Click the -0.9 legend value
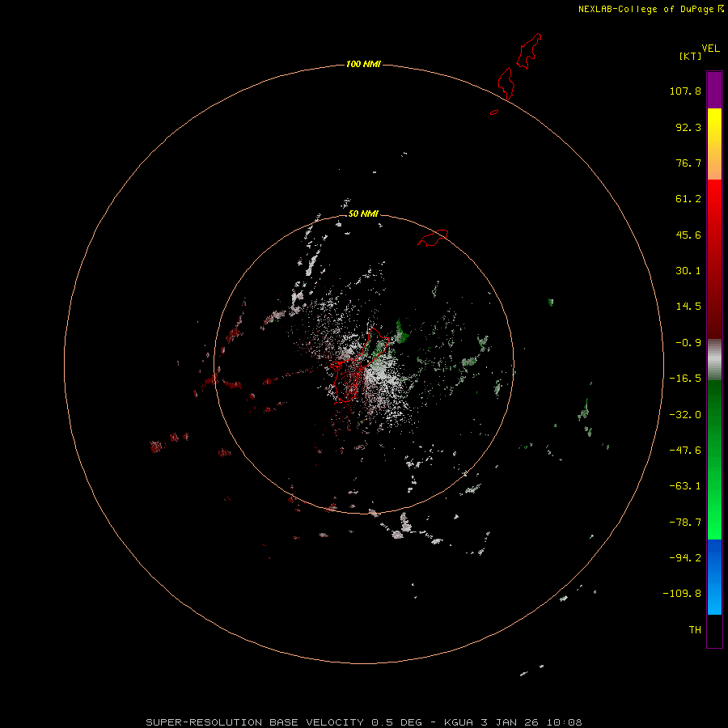Viewport: 728px width, 728px height. (x=688, y=343)
